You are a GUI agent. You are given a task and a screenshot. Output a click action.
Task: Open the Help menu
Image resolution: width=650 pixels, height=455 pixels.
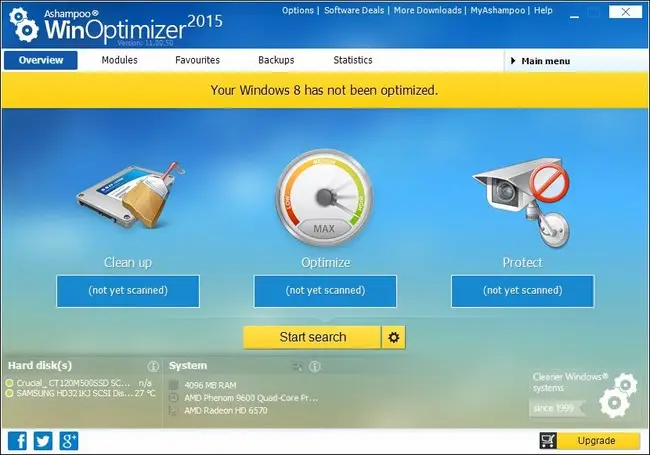(x=543, y=10)
